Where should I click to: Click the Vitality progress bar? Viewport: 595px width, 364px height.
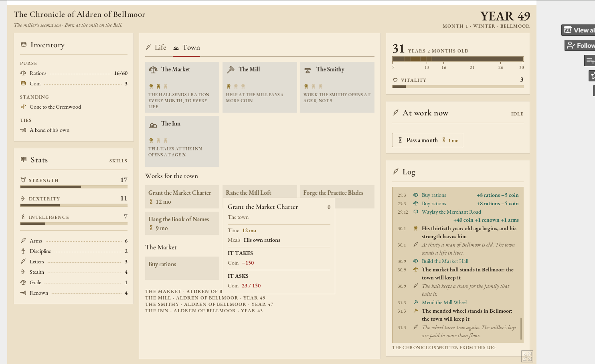[x=458, y=86]
